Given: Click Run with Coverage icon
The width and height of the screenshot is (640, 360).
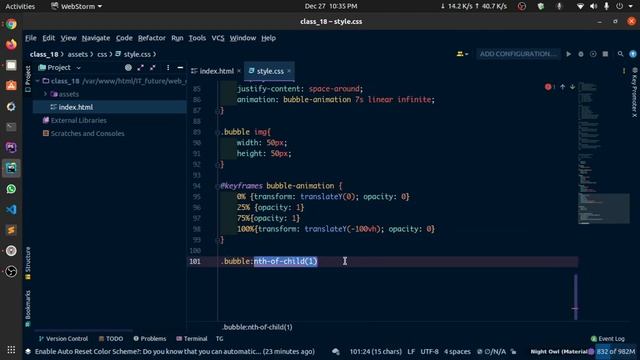Looking at the screenshot, I should click(593, 54).
